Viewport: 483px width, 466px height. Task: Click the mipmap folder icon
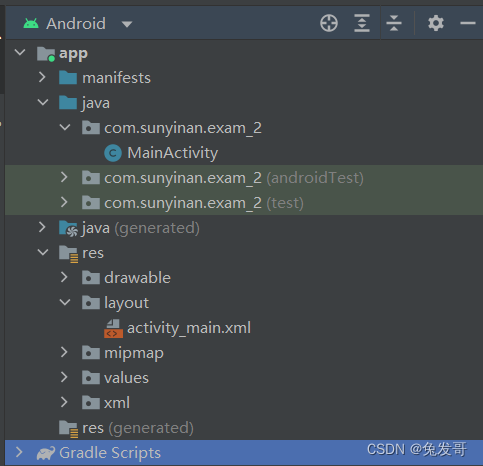click(91, 353)
